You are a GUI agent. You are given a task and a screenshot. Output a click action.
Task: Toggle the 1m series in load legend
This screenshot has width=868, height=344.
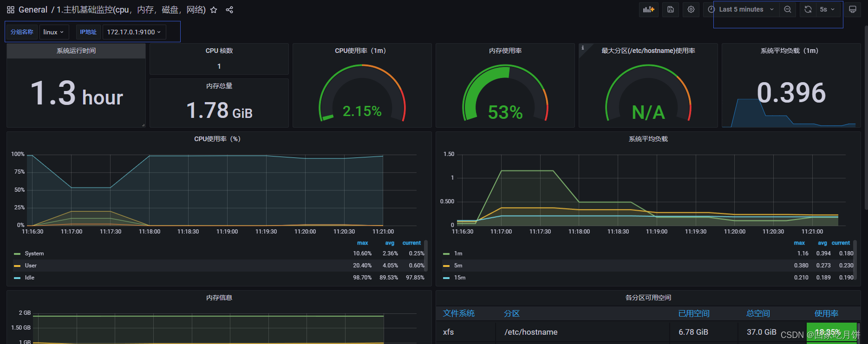tap(458, 253)
